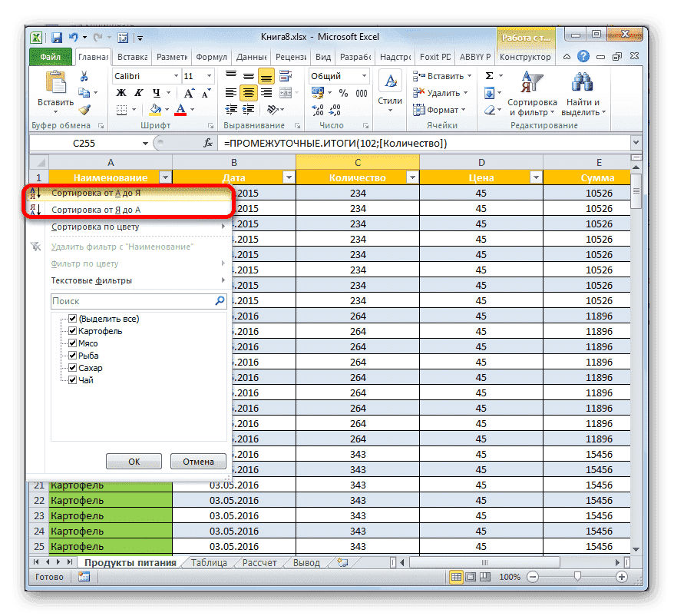Uncheck the Рыба filter item
This screenshot has height=616, width=674.
tap(71, 355)
